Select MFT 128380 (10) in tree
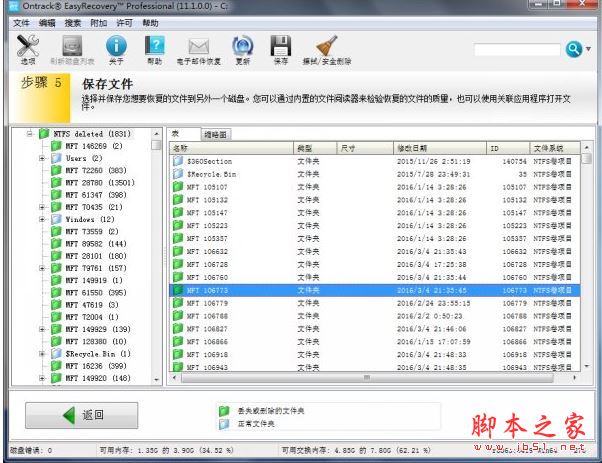 pyautogui.click(x=96, y=341)
